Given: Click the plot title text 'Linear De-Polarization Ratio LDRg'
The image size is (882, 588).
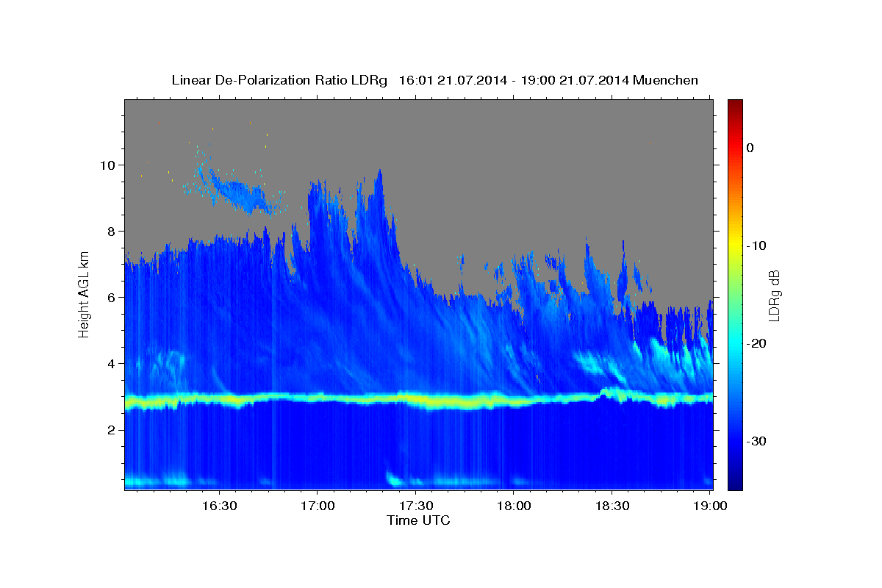Looking at the screenshot, I should point(279,80).
